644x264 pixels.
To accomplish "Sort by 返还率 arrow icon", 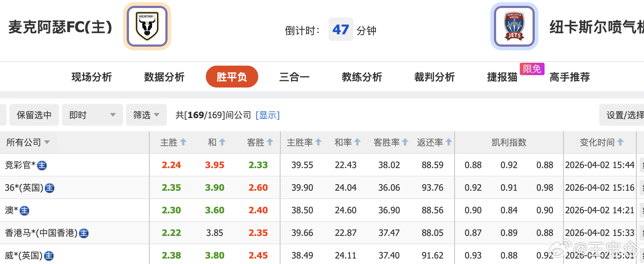I will (x=449, y=142).
